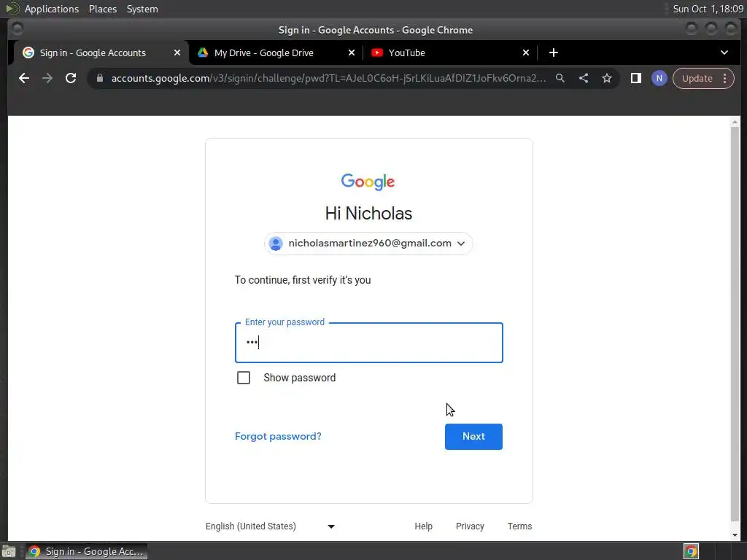Screen dimensions: 747x560
Task: Open the Privacy link
Action: click(470, 526)
